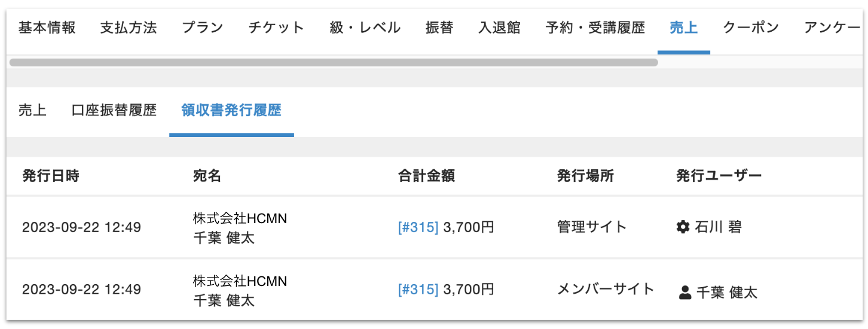Open #315 link in 管理サイト row
The image size is (868, 329).
pos(418,227)
